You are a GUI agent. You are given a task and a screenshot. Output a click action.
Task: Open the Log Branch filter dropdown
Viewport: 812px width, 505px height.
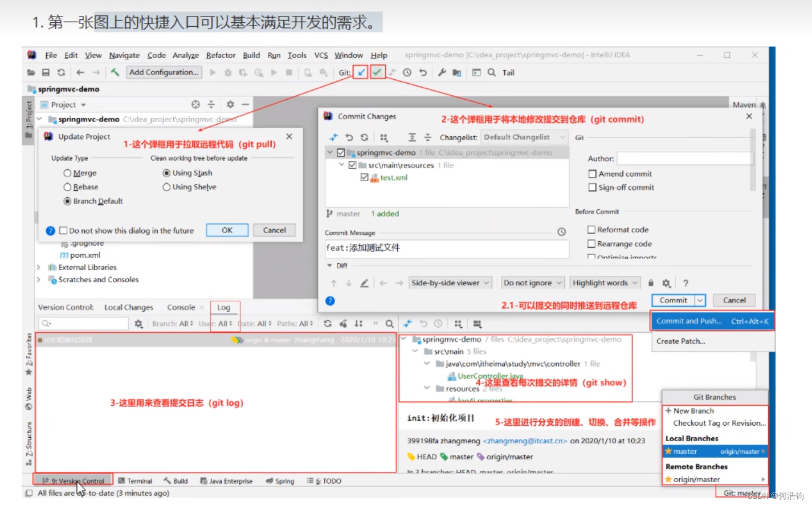[173, 324]
